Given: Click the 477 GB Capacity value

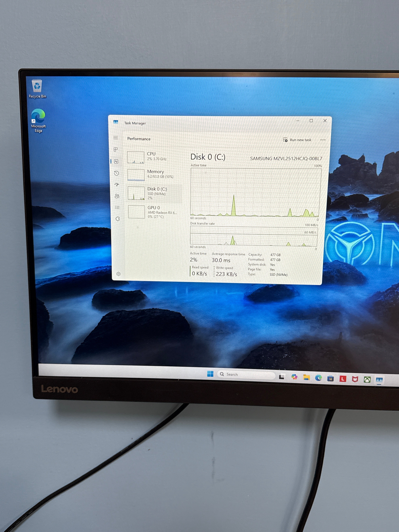Looking at the screenshot, I should (x=275, y=255).
